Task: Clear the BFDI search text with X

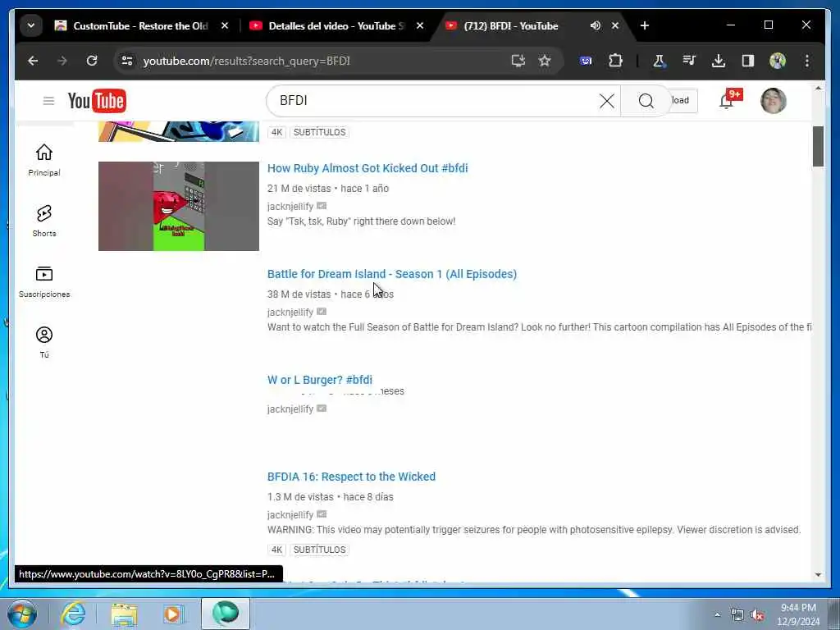Action: (606, 101)
